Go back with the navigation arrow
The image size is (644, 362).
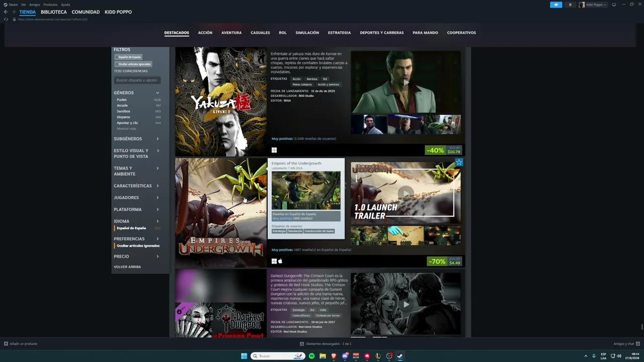[6, 12]
